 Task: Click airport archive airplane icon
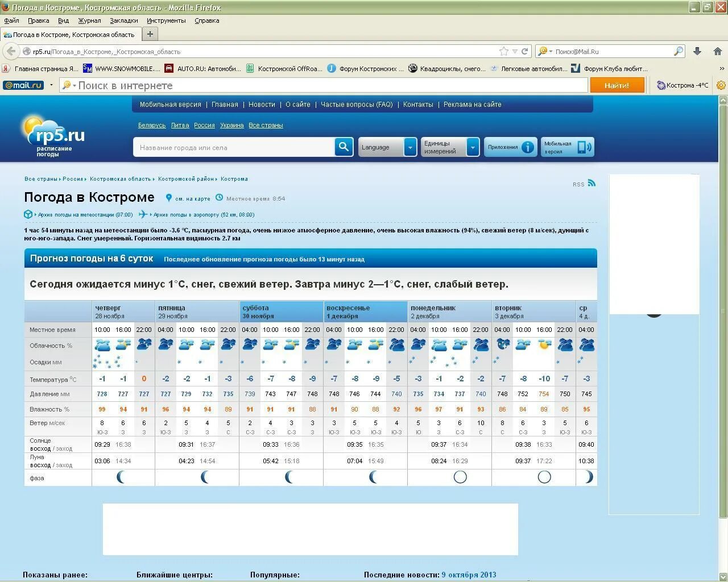(x=143, y=214)
